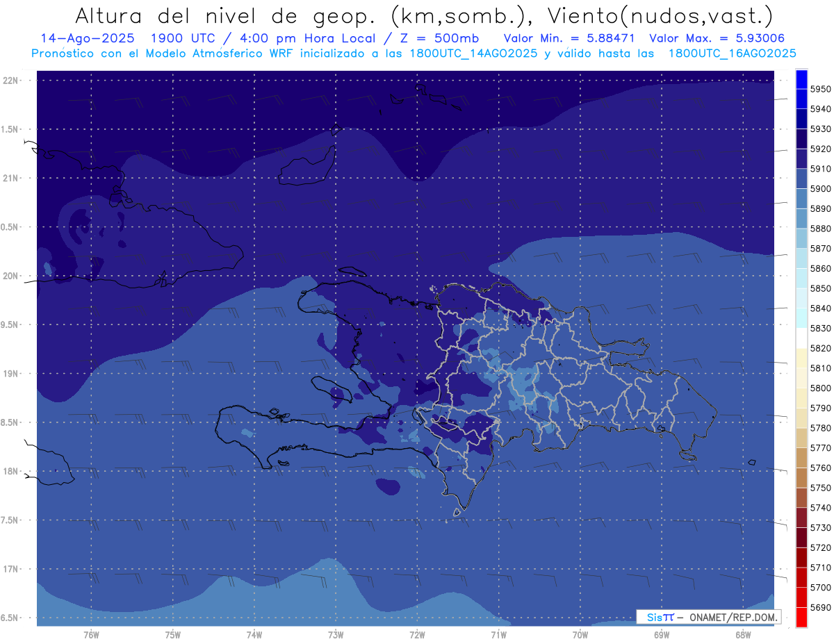Click the '5730' legend value
Image resolution: width=834 pixels, height=644 pixels.
[820, 527]
